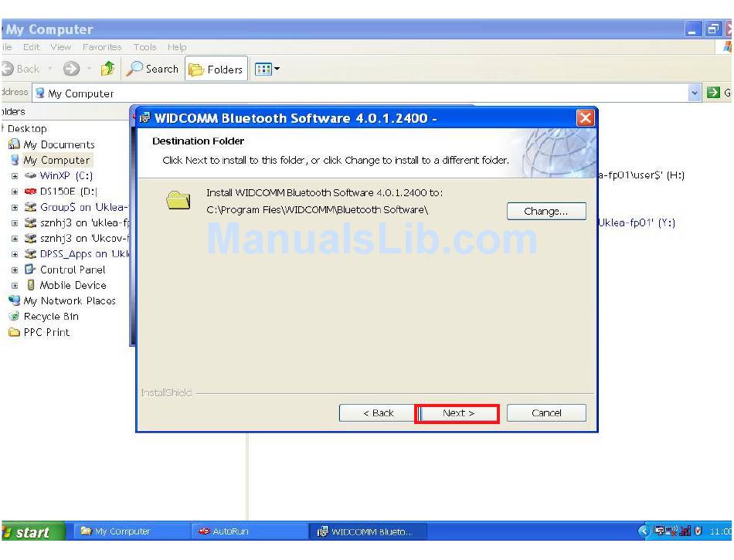Expand the Control Panel node
This screenshot has height=560, width=734.
15,270
